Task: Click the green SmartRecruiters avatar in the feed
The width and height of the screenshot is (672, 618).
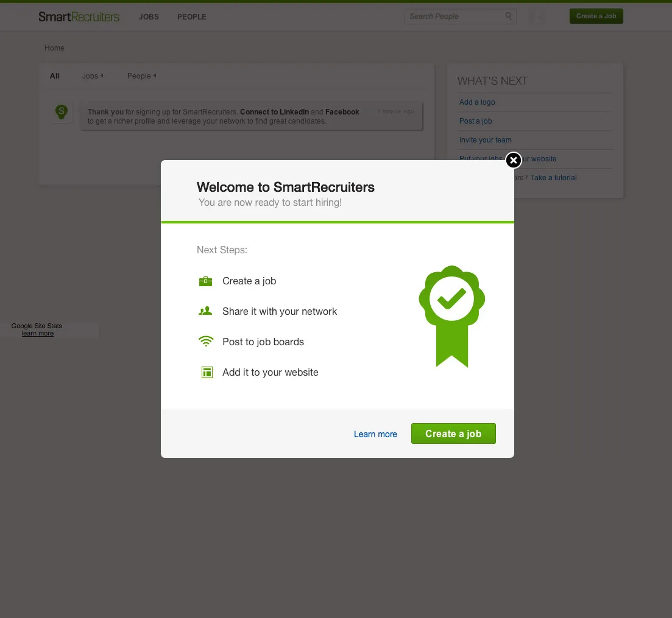Action: click(x=62, y=112)
